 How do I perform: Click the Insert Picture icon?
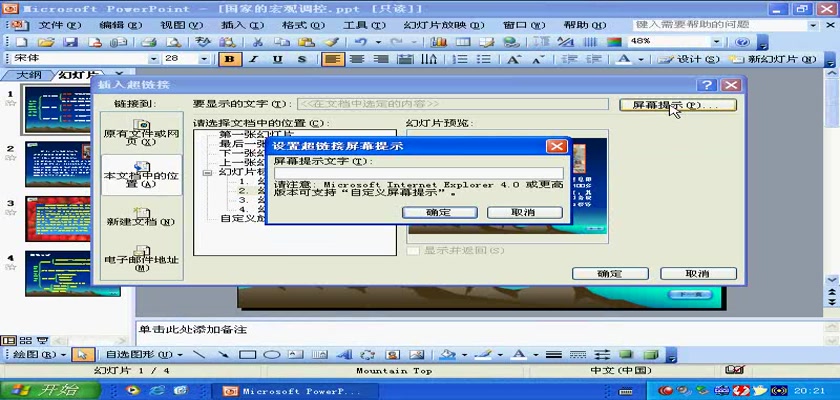coord(417,354)
